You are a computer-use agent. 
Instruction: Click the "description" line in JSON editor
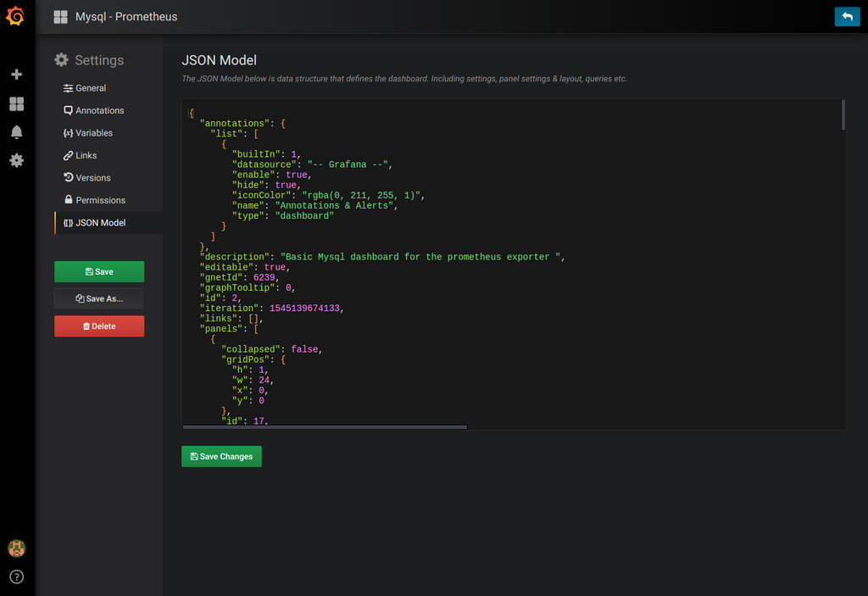(x=382, y=257)
